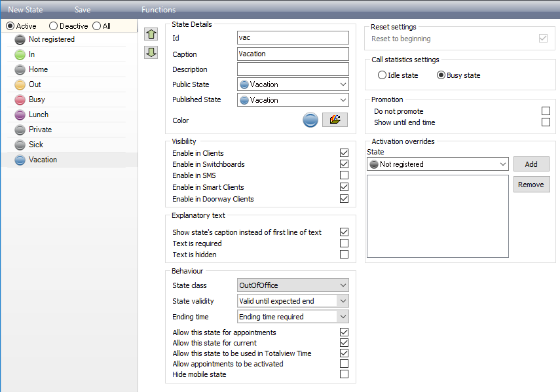The width and height of the screenshot is (560, 392).
Task: Toggle Allow this state for current
Action: [344, 342]
